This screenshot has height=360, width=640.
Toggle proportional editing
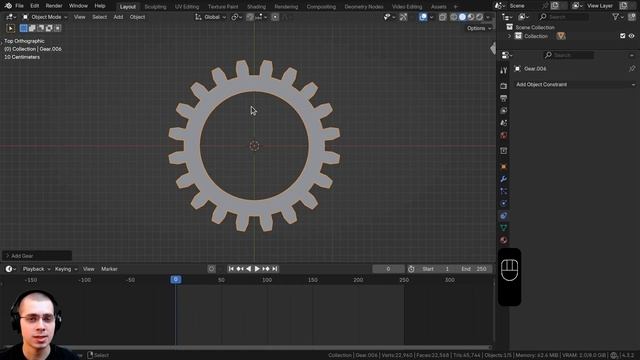click(275, 17)
